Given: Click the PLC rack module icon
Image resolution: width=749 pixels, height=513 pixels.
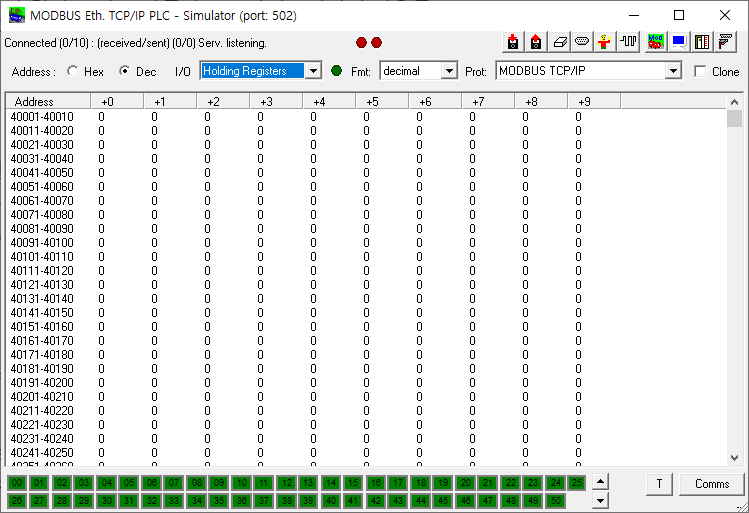Looking at the screenshot, I should coord(702,42).
